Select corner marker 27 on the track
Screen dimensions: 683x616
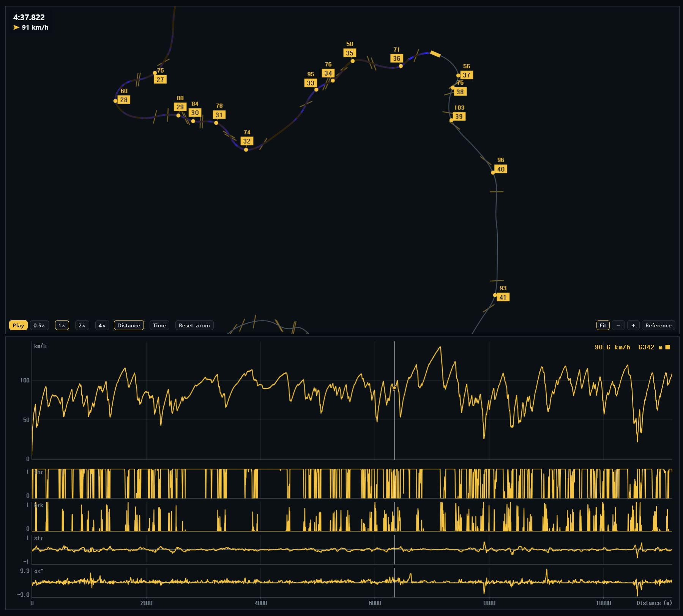(x=160, y=79)
